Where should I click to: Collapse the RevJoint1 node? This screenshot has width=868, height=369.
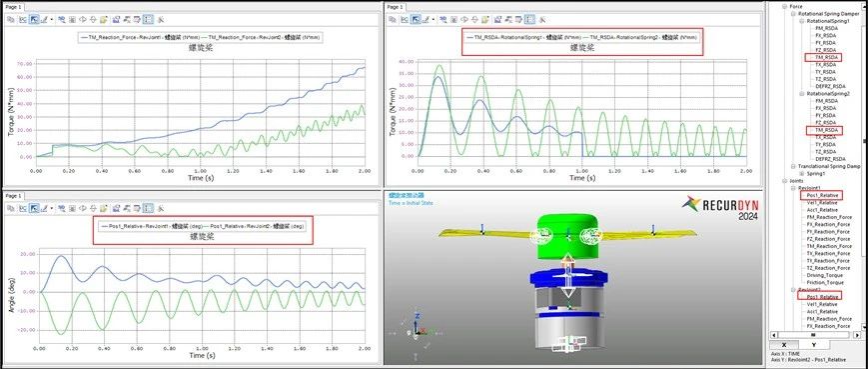(x=793, y=188)
